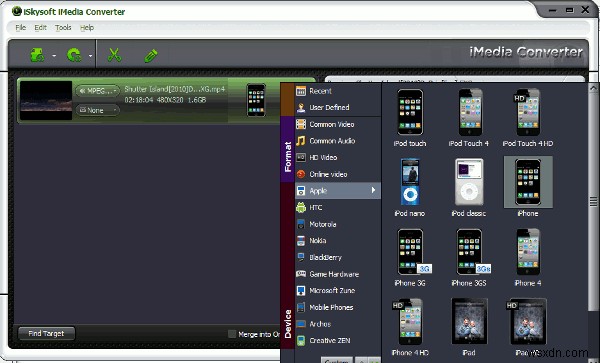600x363 pixels.
Task: Select Game Hardware device category
Action: (338, 274)
